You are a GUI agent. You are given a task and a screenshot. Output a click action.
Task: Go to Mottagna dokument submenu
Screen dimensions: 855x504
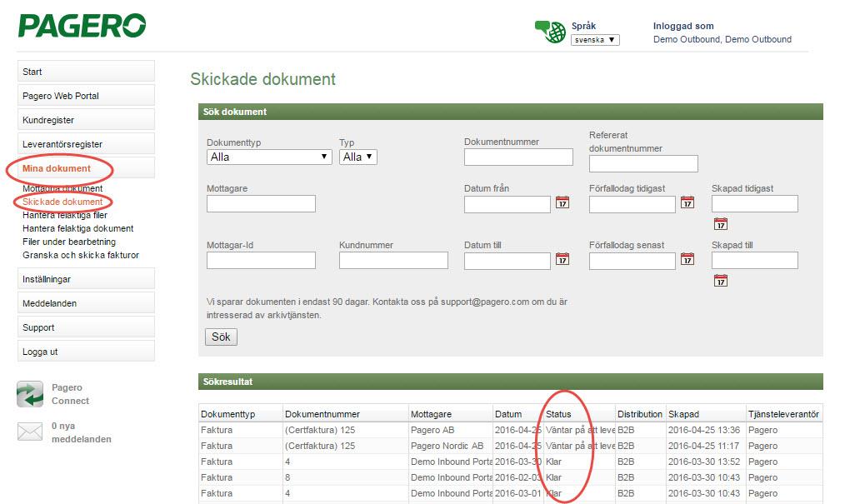62,188
